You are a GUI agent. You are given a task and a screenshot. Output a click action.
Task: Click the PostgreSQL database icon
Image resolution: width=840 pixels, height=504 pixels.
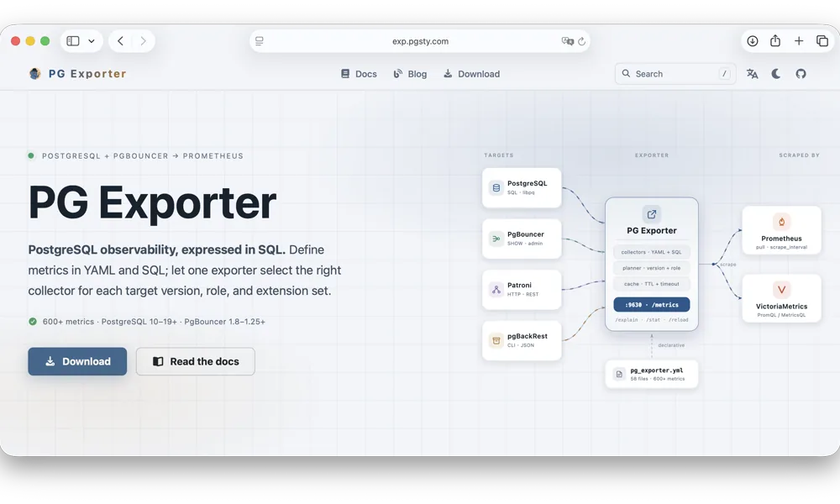(496, 188)
